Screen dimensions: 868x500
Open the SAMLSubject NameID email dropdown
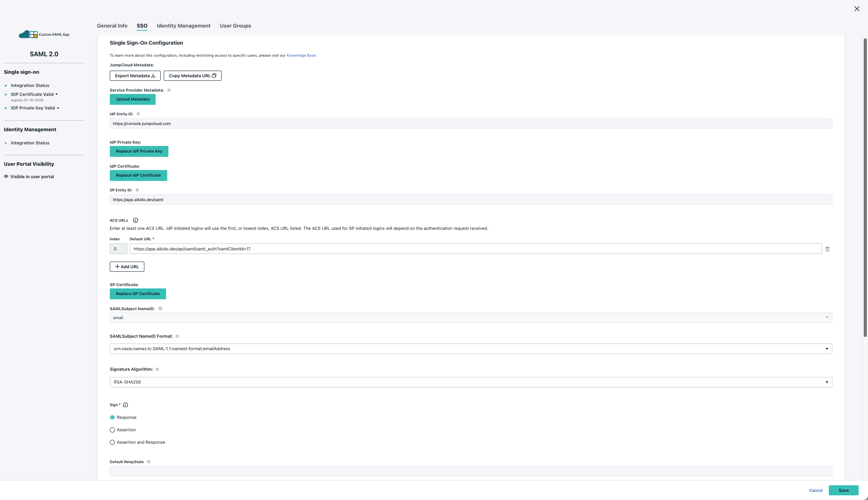(471, 318)
